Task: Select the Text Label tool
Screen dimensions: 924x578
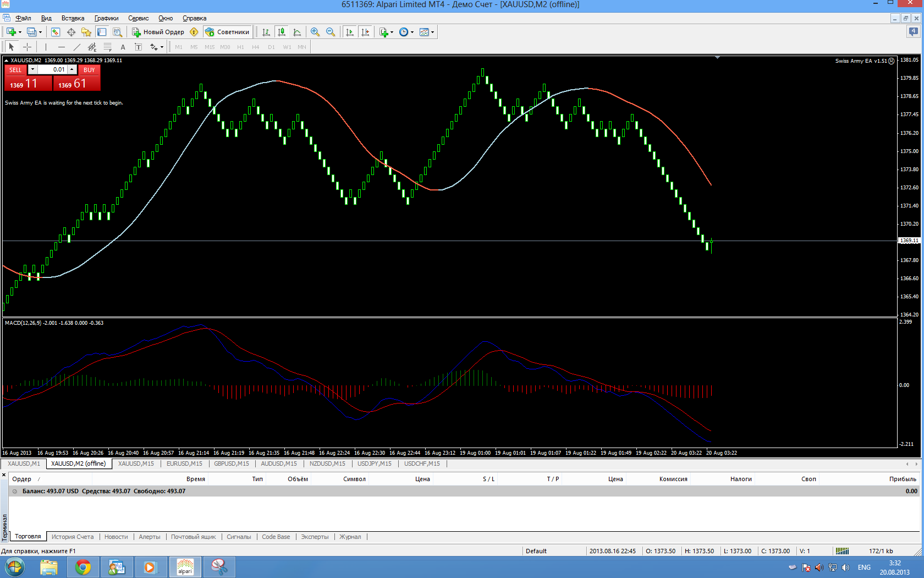Action: coord(138,47)
